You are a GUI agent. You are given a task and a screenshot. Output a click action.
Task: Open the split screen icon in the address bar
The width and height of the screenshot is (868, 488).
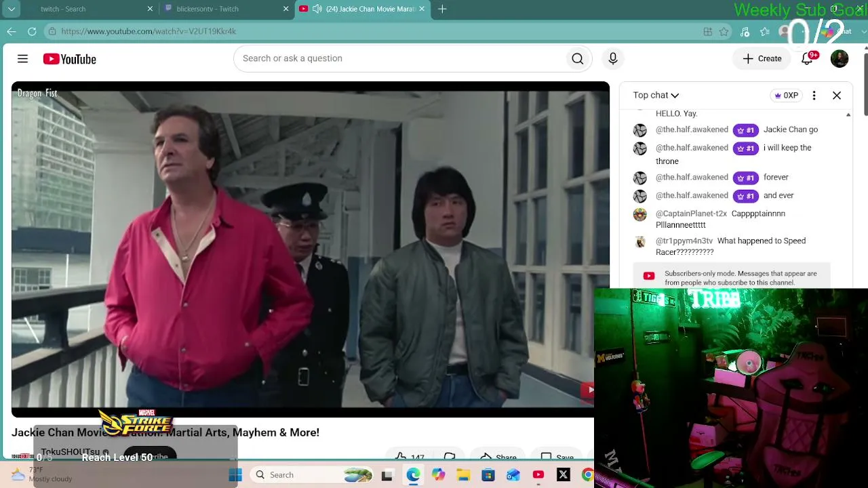coord(708,31)
